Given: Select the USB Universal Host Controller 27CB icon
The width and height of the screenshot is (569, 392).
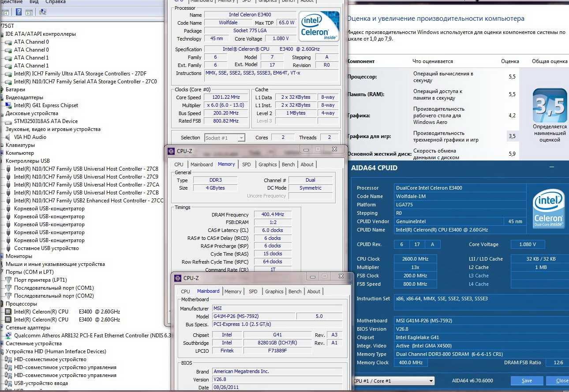Looking at the screenshot, I should [9, 193].
